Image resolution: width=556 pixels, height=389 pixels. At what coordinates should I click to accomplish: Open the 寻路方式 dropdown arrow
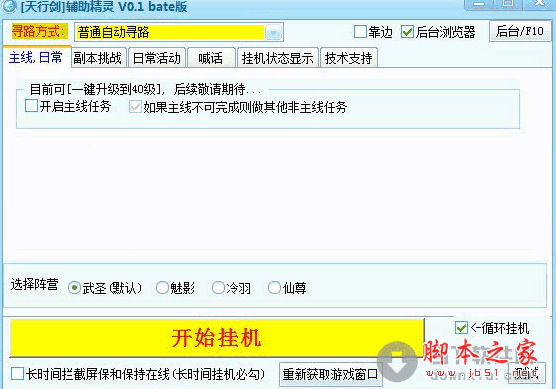pyautogui.click(x=273, y=33)
